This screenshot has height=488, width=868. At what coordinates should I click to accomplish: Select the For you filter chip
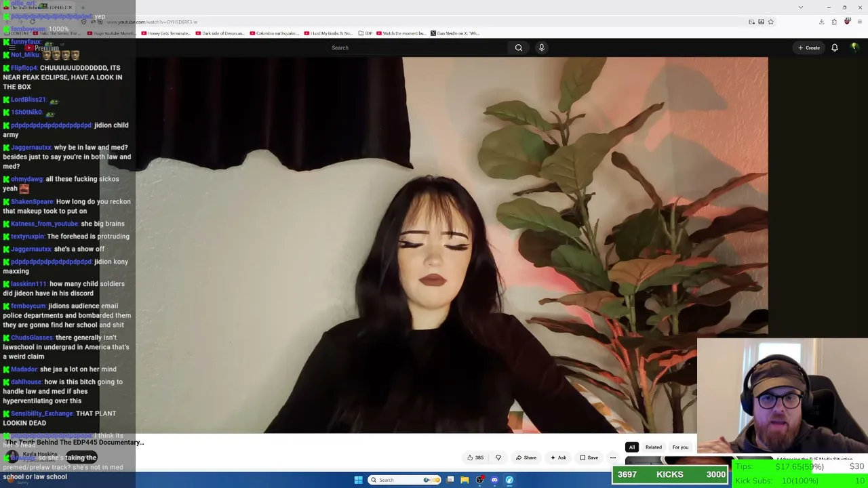pos(680,447)
